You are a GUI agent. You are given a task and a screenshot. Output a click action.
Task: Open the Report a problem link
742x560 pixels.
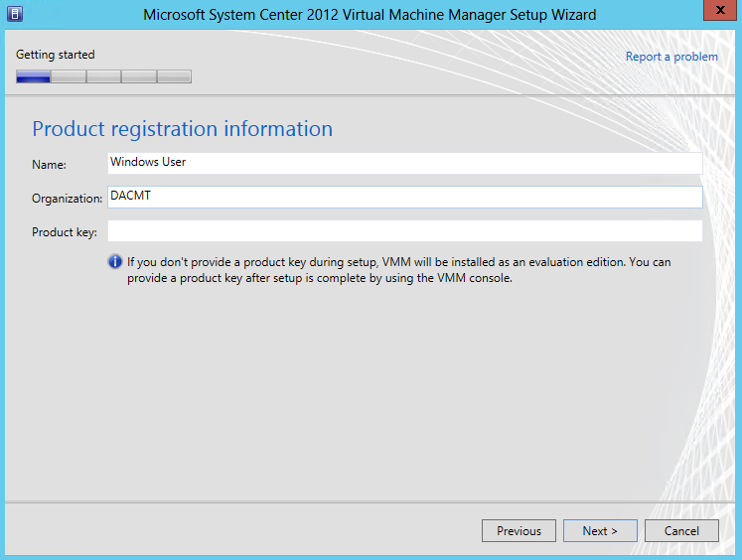tap(671, 57)
